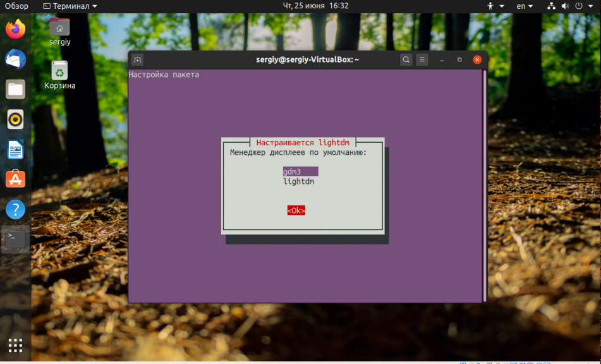Click the power icon in top bar
Screen dimensions: 601x364
(579, 6)
